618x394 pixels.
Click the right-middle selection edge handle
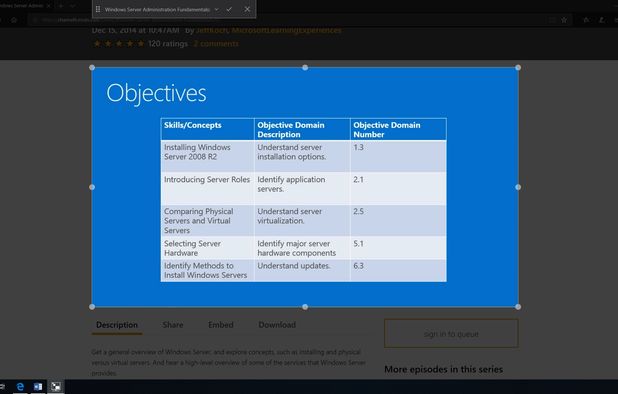518,187
